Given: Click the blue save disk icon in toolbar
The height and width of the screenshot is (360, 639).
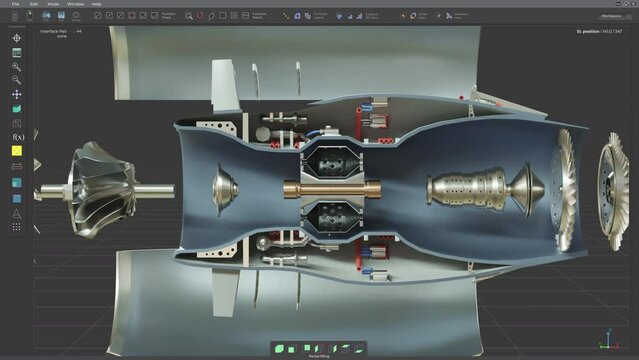Looking at the screenshot, I should click(x=61, y=16).
